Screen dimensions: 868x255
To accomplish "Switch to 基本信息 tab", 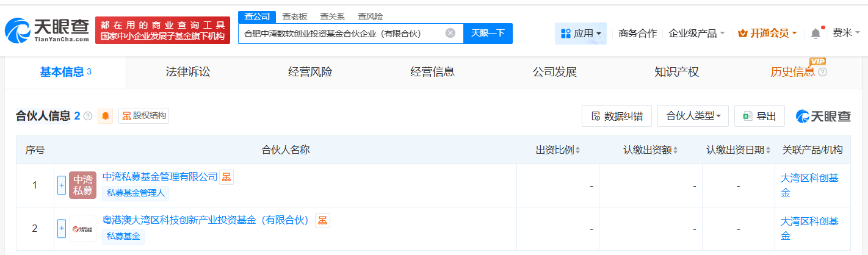I will [x=65, y=72].
